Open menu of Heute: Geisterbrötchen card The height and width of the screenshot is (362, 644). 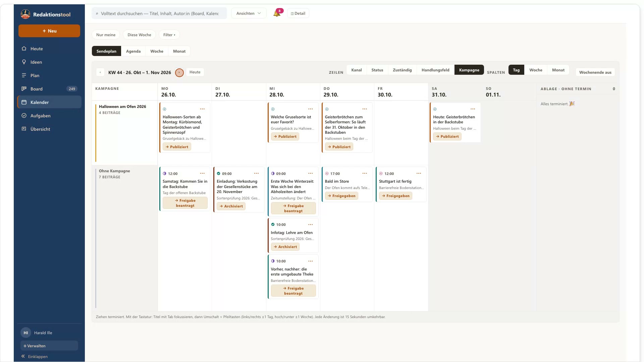pyautogui.click(x=473, y=109)
